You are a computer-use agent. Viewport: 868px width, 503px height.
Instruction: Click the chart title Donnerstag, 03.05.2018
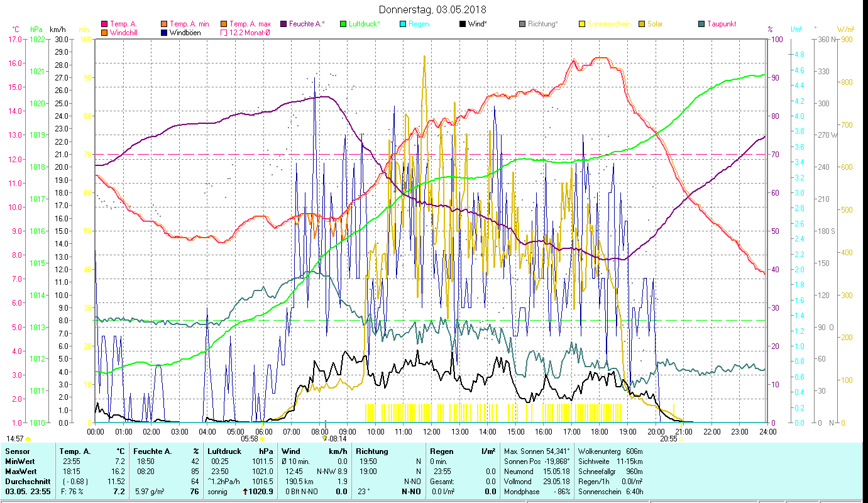433,9
